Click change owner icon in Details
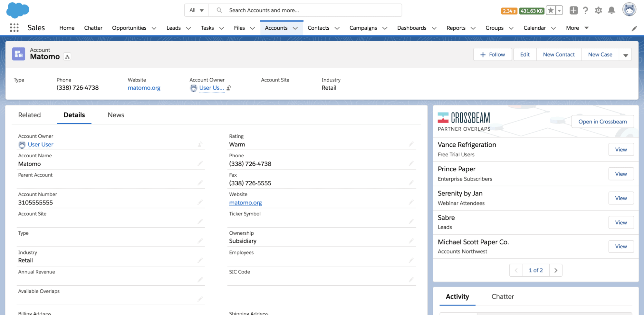 [x=200, y=144]
